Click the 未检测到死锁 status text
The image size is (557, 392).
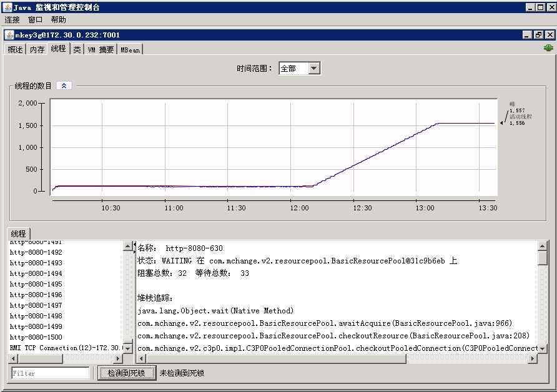pos(182,373)
